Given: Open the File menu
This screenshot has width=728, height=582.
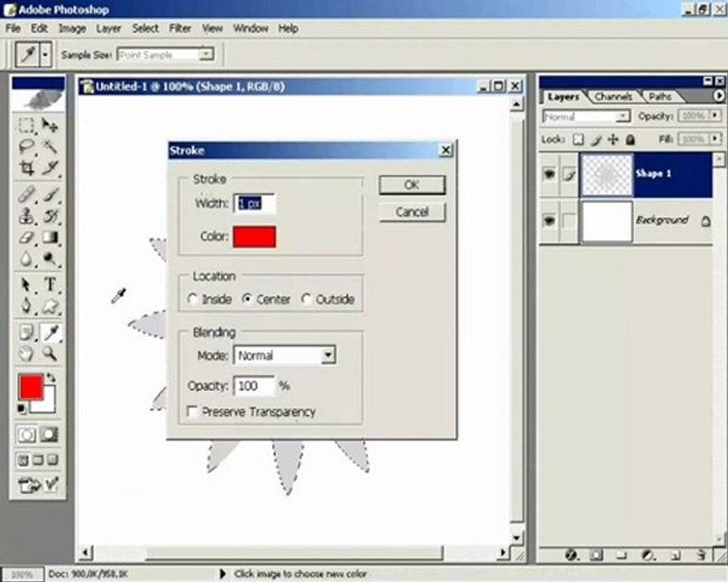Looking at the screenshot, I should click(13, 28).
